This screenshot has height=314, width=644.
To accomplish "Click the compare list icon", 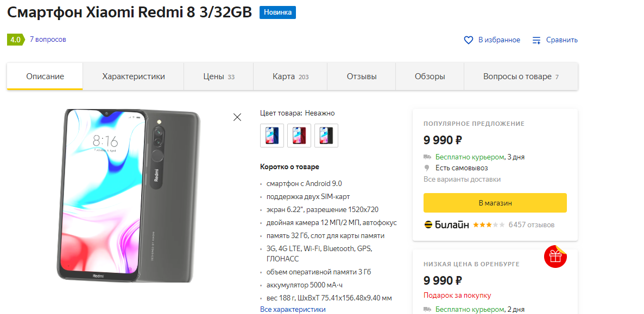I will [536, 40].
